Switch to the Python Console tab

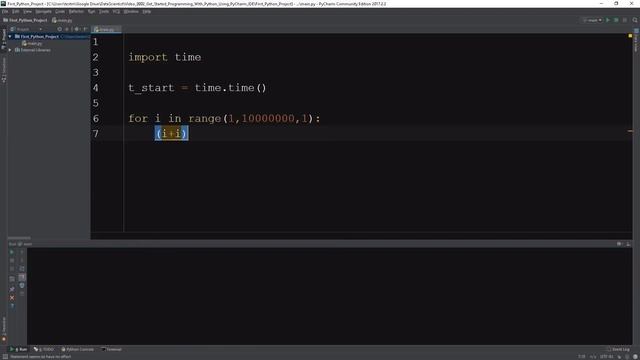pyautogui.click(x=78, y=349)
